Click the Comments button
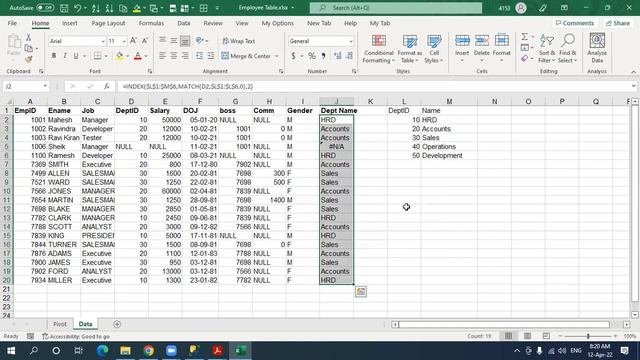Viewport: 640px width, 360px height. pyautogui.click(x=575, y=23)
